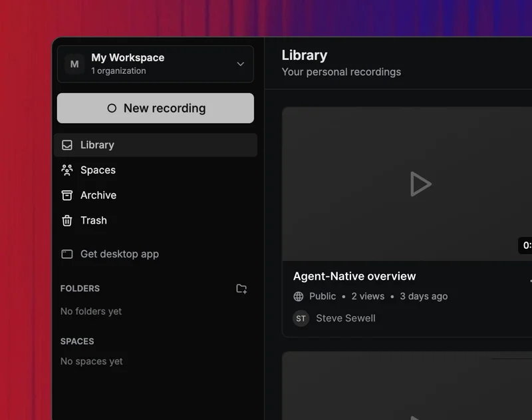This screenshot has height=420, width=532.
Task: Expand the My Workspace dropdown chevron
Action: coord(240,64)
